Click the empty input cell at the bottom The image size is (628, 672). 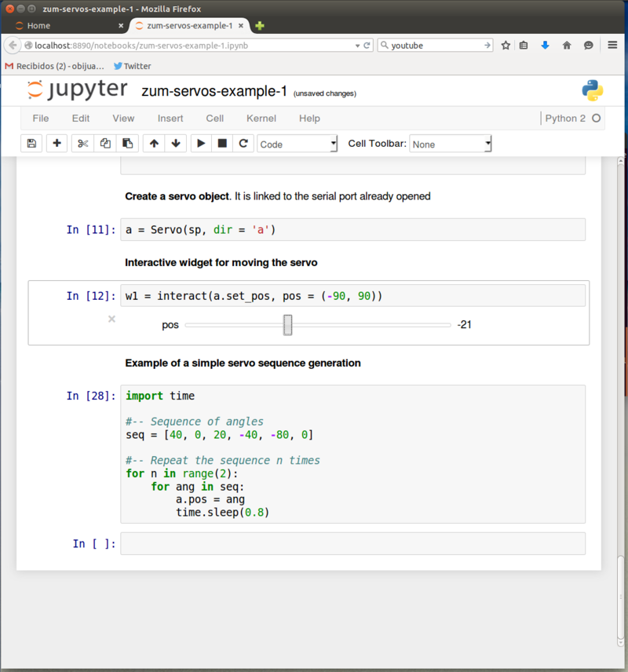(352, 543)
